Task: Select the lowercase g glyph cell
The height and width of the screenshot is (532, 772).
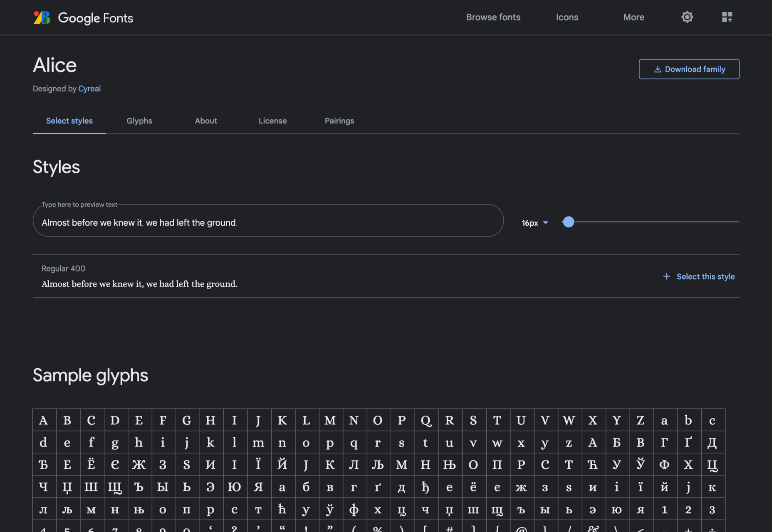Action: [115, 443]
